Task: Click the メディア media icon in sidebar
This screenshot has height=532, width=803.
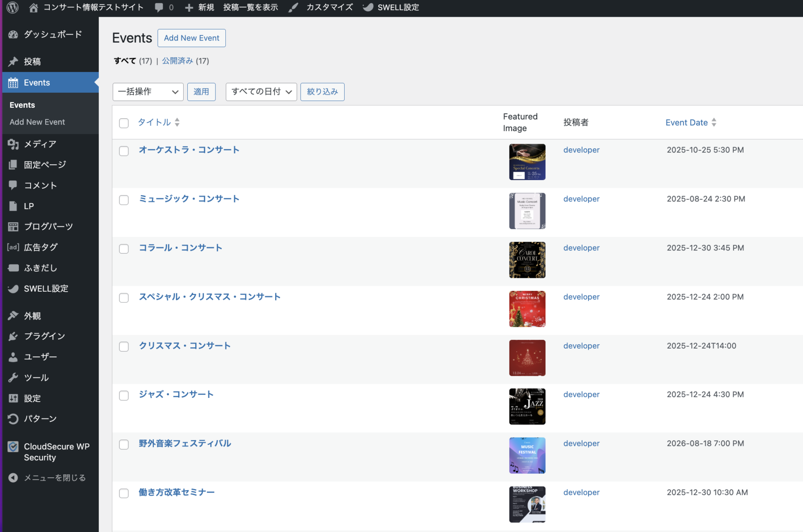Action: tap(13, 144)
